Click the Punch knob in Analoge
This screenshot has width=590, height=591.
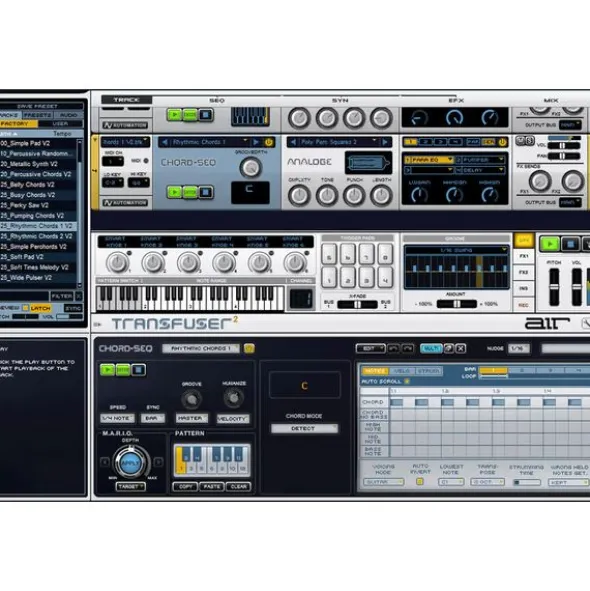[354, 195]
